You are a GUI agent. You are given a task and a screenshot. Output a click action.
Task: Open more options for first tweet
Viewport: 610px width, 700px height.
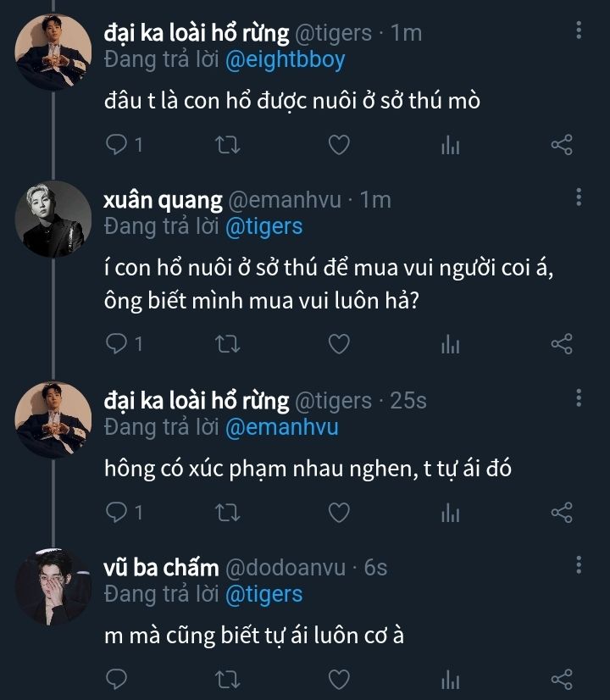coord(579,32)
